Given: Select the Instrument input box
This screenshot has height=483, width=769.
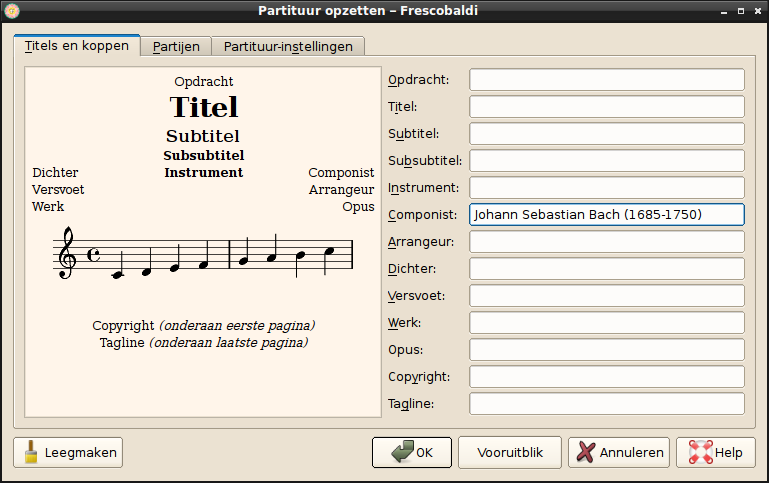Looking at the screenshot, I should click(x=606, y=188).
